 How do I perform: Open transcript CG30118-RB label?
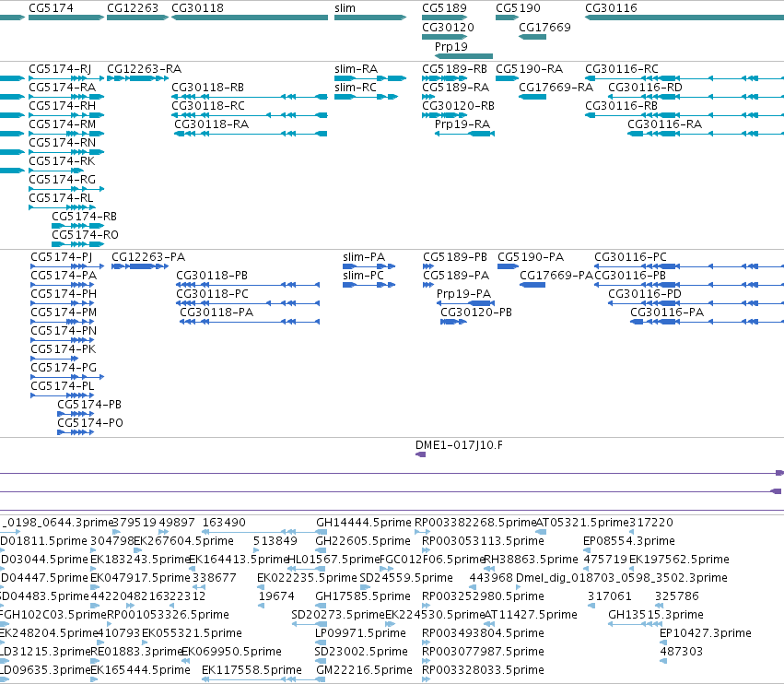207,87
